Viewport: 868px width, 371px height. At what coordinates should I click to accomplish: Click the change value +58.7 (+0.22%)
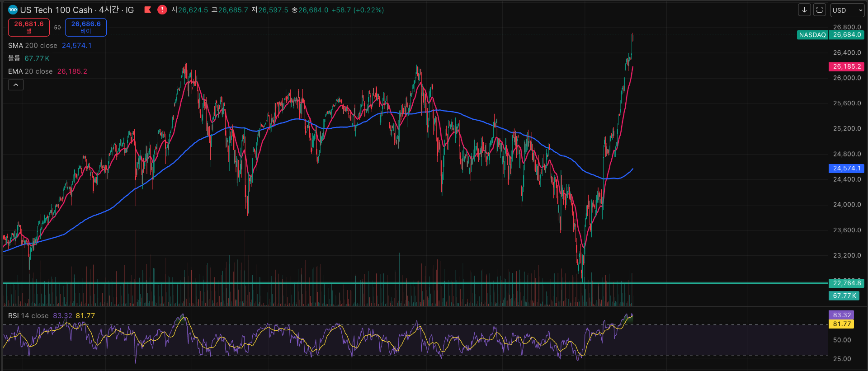pyautogui.click(x=358, y=10)
